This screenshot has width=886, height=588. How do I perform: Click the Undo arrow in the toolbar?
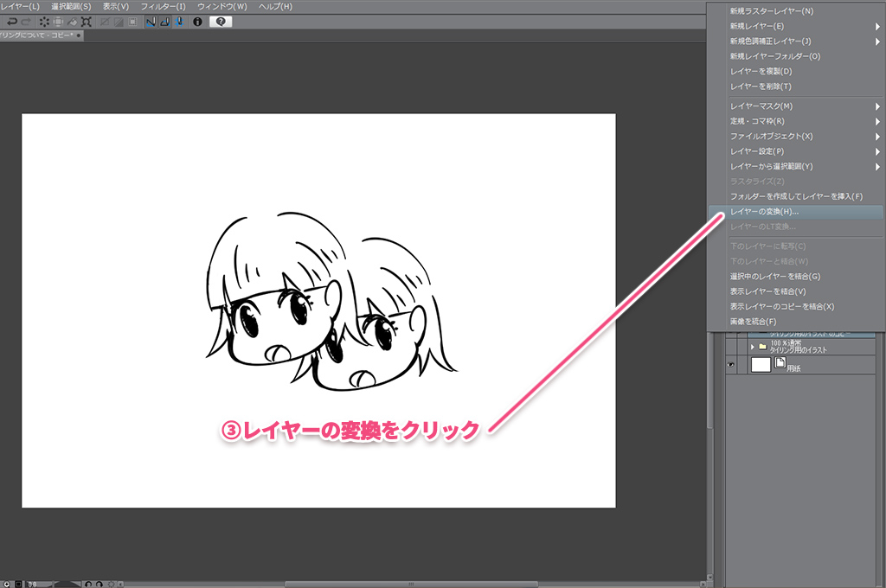11,22
